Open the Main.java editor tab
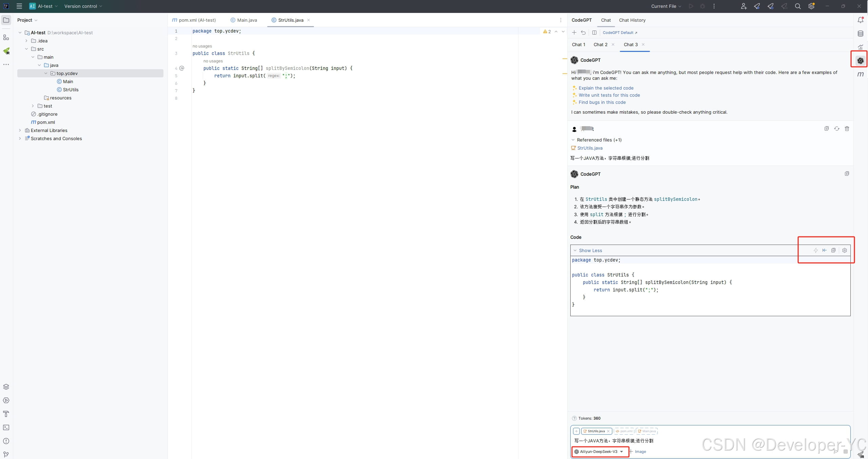 (247, 20)
